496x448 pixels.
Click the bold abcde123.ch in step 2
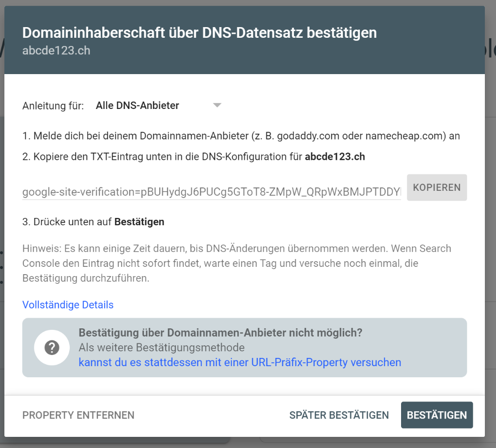point(335,157)
